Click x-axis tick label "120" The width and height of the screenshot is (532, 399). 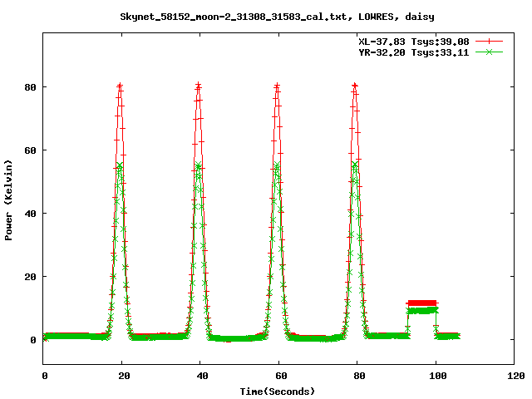point(516,376)
